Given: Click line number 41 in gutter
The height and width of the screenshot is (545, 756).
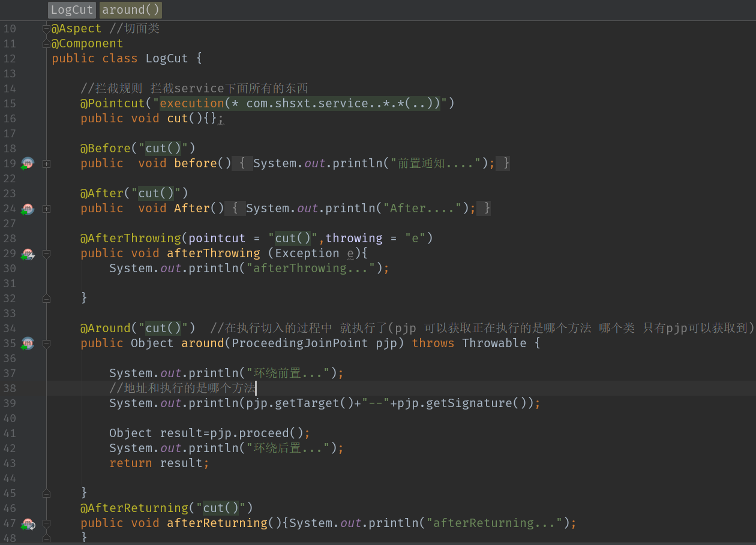Looking at the screenshot, I should pos(10,433).
